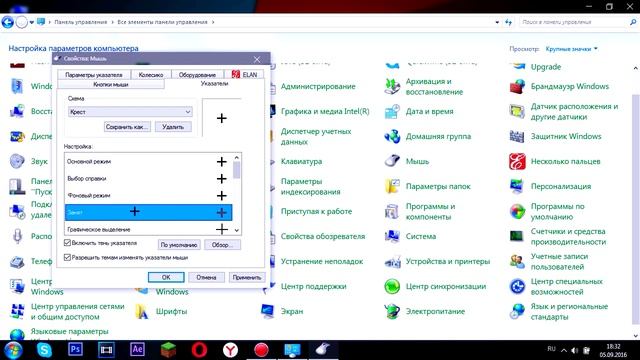Image resolution: width=640 pixels, height=360 pixels.
Task: Switch to Кнопки мыши tab
Action: [111, 84]
